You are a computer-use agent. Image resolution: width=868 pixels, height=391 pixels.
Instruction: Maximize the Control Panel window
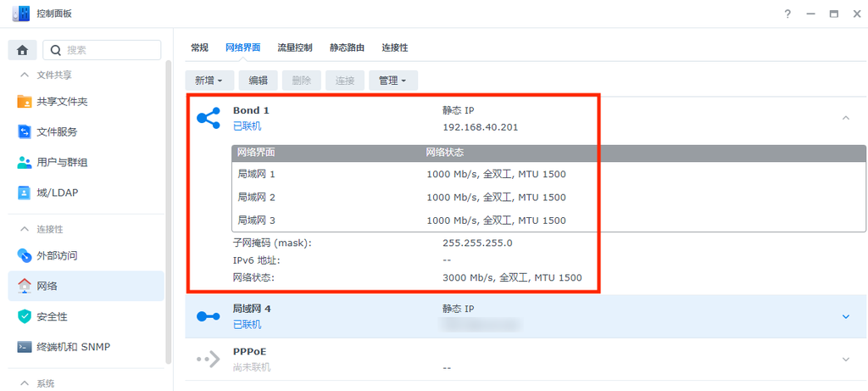click(834, 14)
